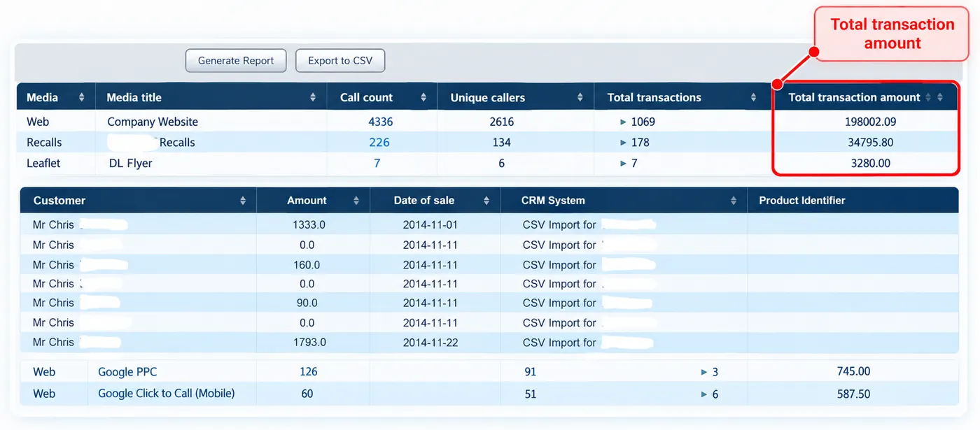
Task: Expand the 178 transactions for Recalls
Action: [x=624, y=143]
